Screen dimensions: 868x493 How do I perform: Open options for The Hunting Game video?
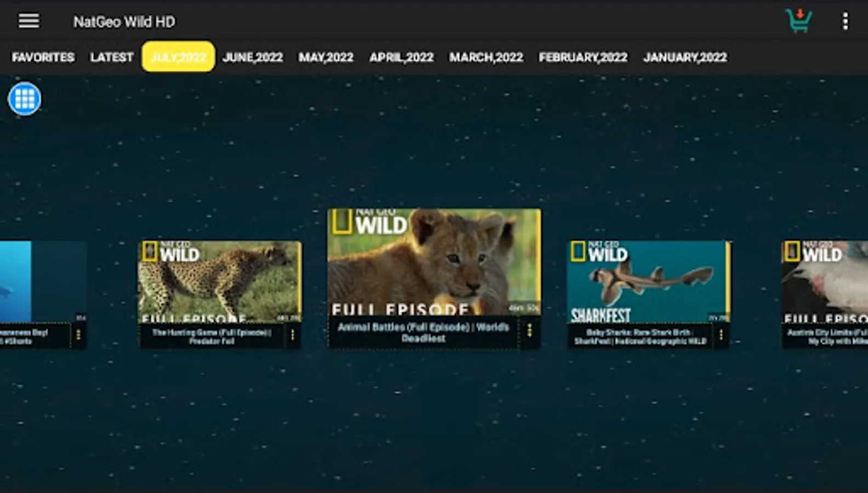[293, 335]
